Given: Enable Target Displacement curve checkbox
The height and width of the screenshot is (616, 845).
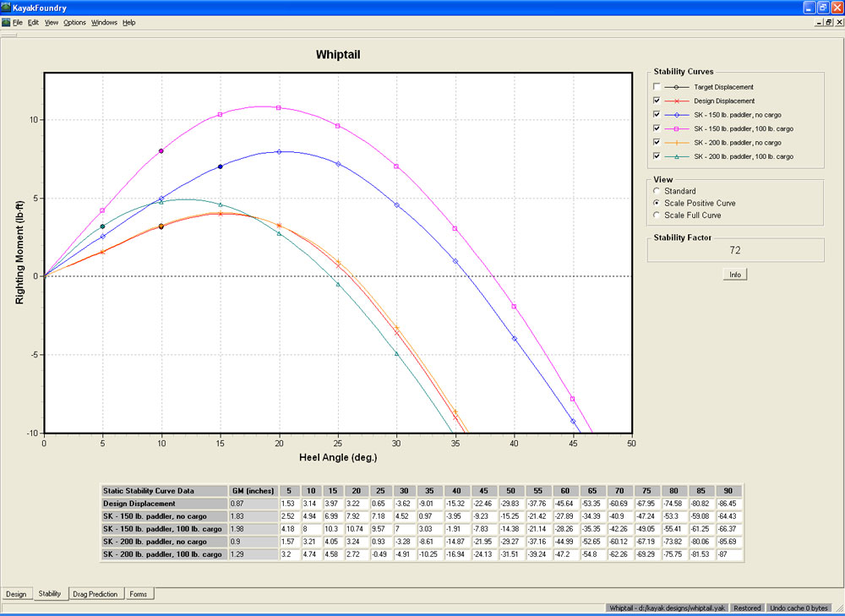Looking at the screenshot, I should click(x=657, y=87).
